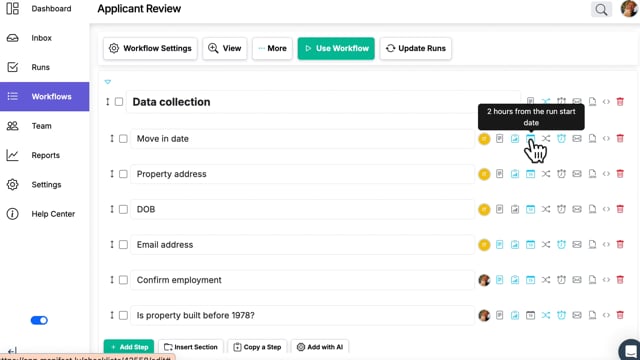
Task: Check the Is property built before 1978 checkbox
Action: 123,315
